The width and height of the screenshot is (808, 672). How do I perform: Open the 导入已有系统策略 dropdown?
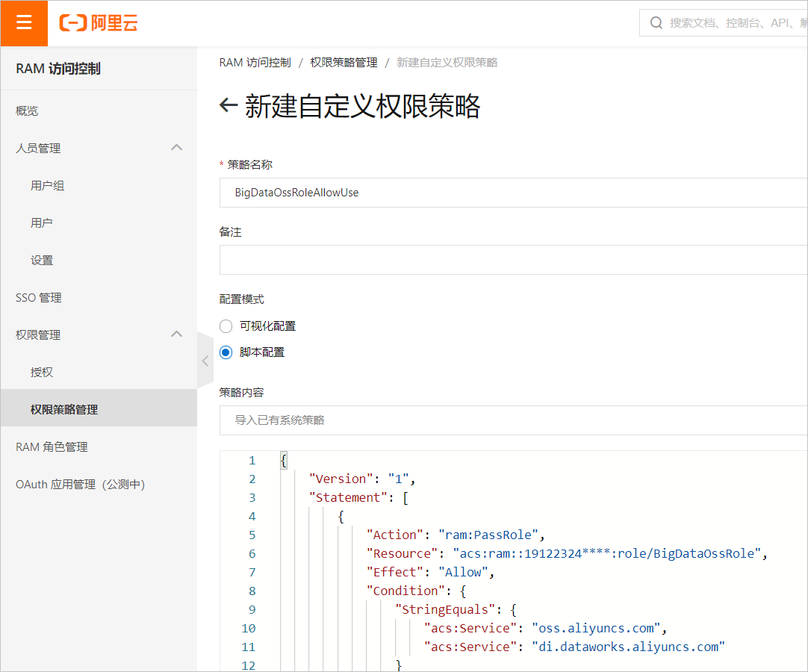(513, 420)
